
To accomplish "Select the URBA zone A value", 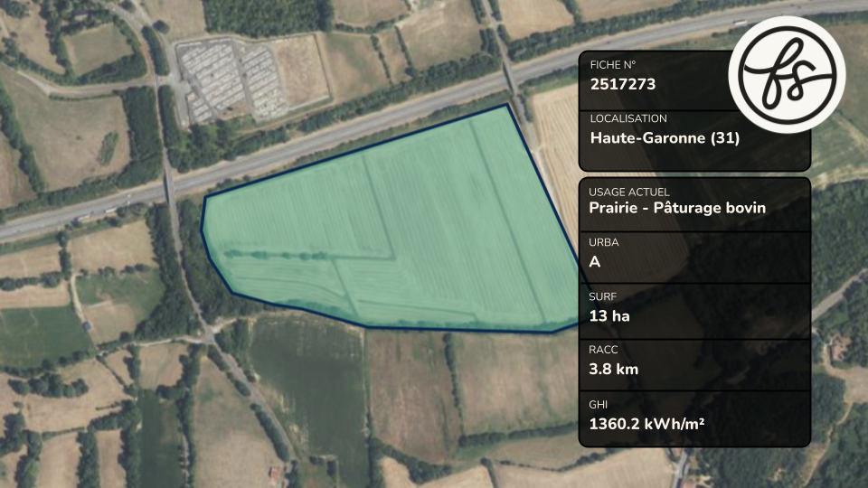I will point(595,262).
